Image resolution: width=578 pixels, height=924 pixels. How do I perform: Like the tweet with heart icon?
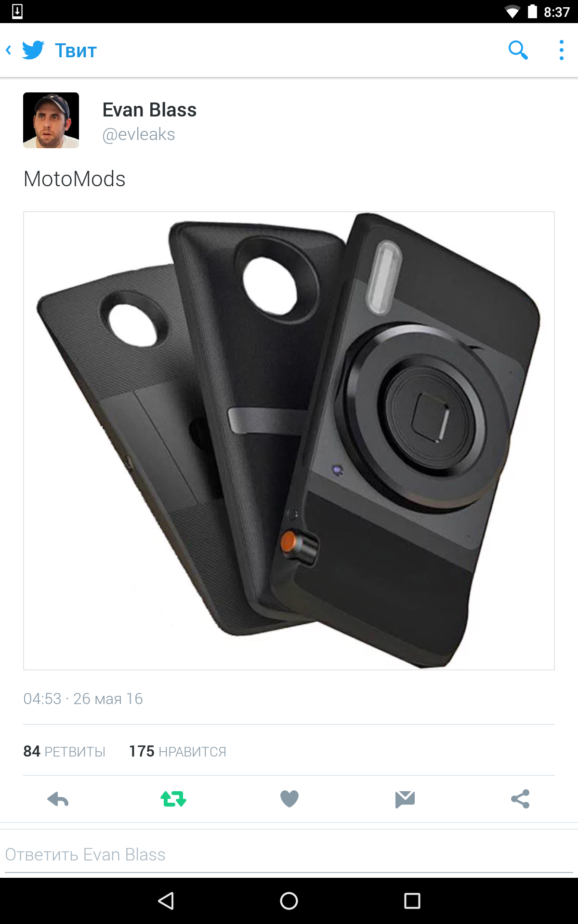[x=289, y=799]
